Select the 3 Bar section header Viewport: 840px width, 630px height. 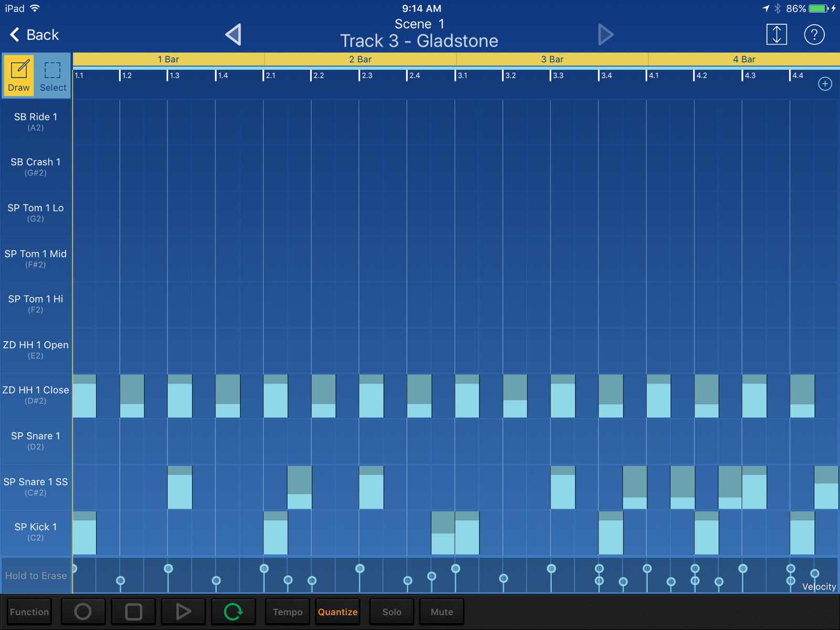pyautogui.click(x=552, y=59)
